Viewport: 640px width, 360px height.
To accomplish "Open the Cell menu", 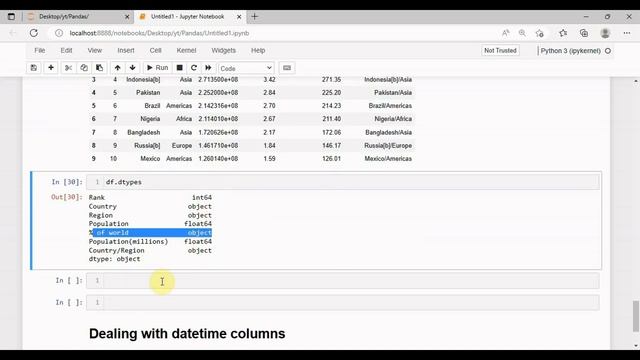I will point(155,51).
